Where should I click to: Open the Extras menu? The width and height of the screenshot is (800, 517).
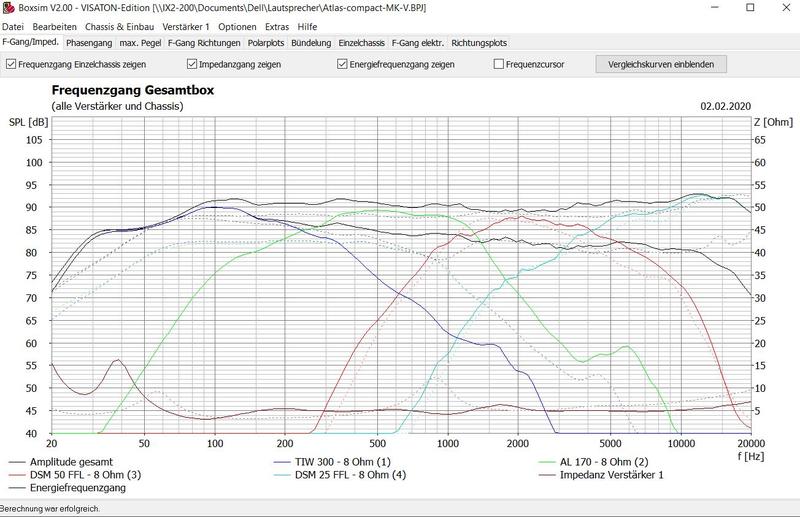[277, 27]
